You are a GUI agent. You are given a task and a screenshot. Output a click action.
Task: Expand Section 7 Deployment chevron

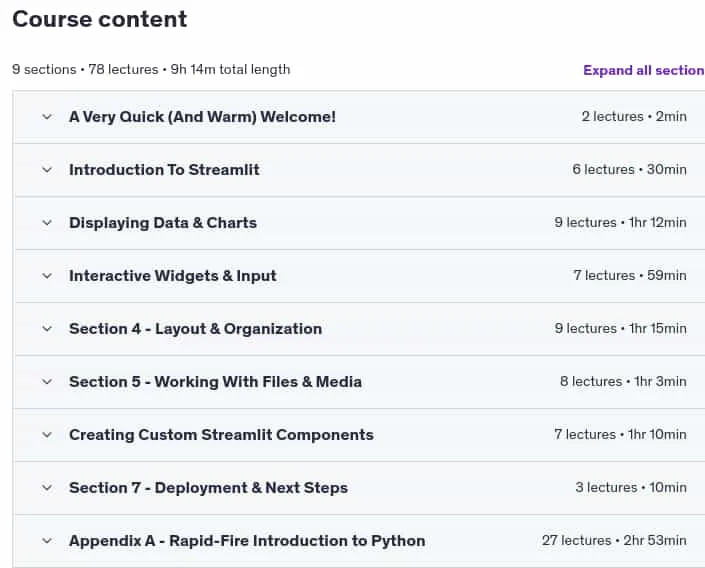[x=47, y=488]
